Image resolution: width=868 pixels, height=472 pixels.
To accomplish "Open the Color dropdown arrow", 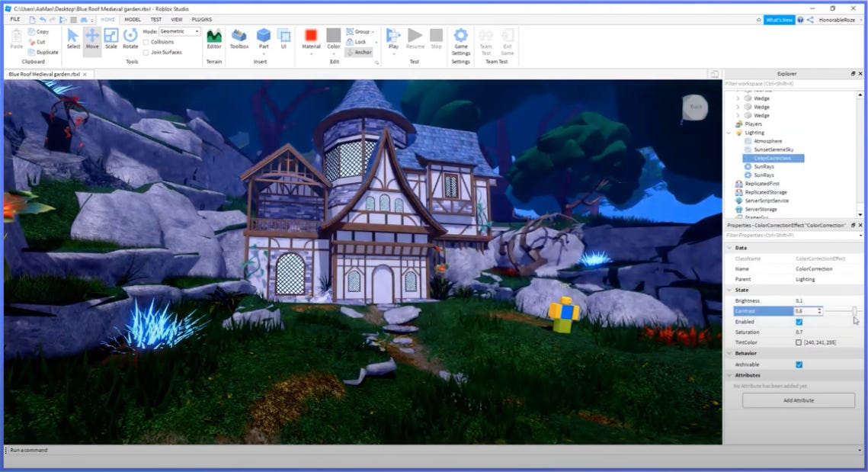I will [334, 53].
